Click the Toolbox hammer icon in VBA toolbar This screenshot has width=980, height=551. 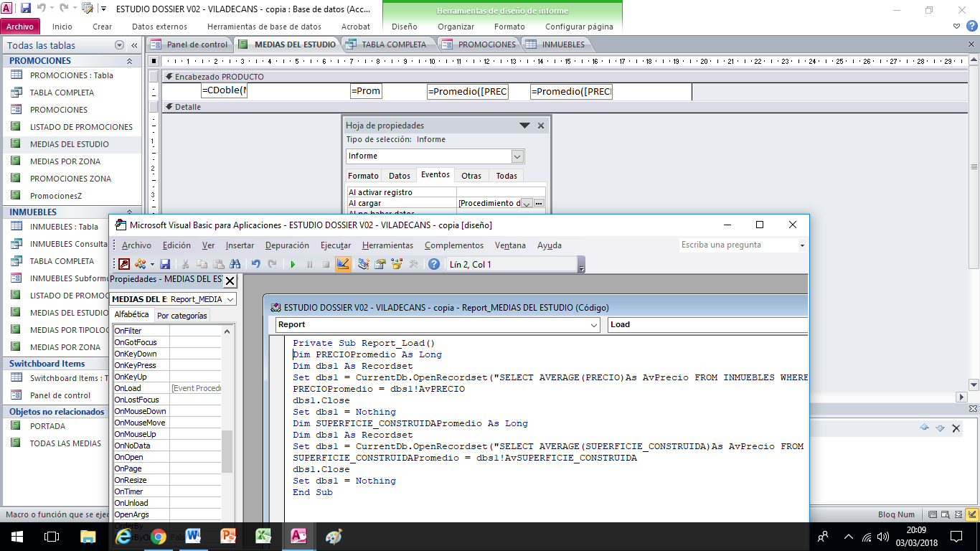413,264
